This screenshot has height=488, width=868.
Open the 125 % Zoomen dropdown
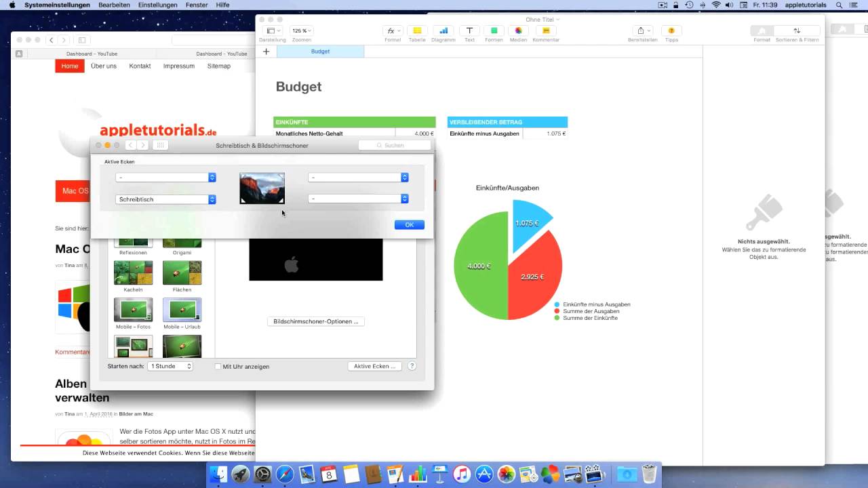[x=302, y=31]
